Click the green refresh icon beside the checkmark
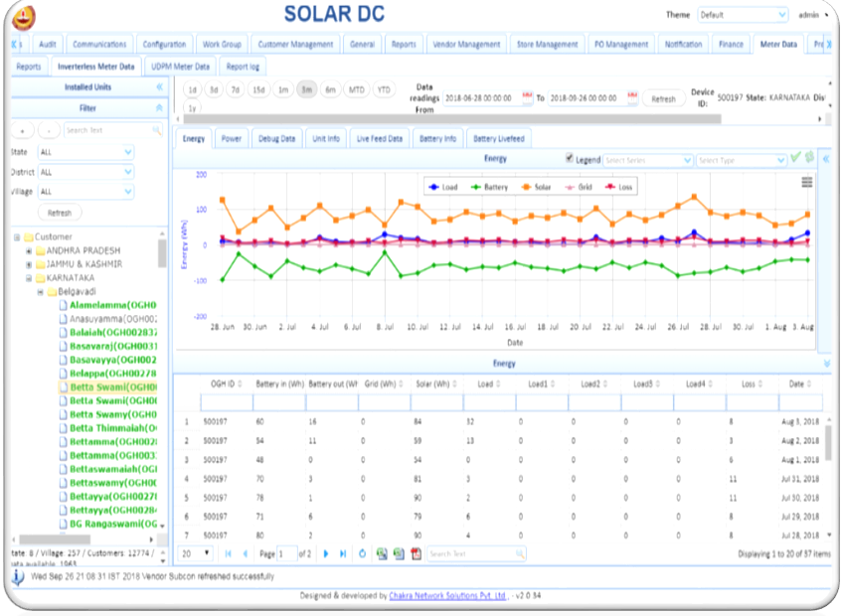The width and height of the screenshot is (842, 616). [810, 157]
